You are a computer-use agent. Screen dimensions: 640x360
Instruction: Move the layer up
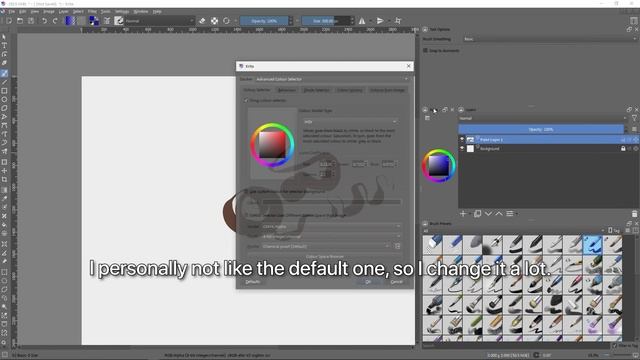pos(499,213)
